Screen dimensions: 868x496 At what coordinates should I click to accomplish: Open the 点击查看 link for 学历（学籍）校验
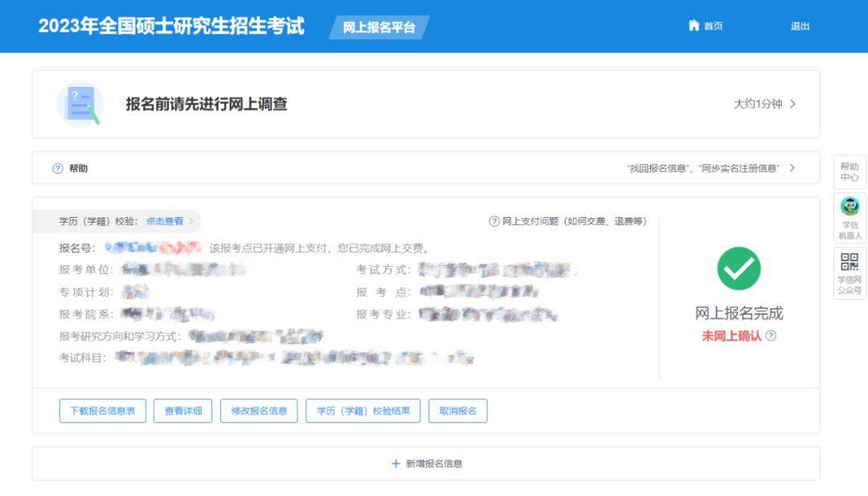pos(164,221)
